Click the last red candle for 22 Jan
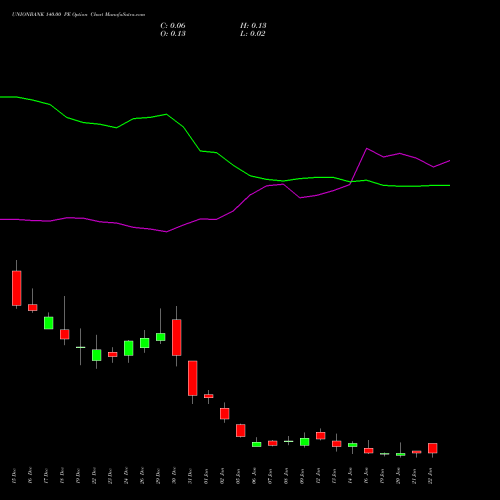This screenshot has height=500, width=500. (433, 448)
